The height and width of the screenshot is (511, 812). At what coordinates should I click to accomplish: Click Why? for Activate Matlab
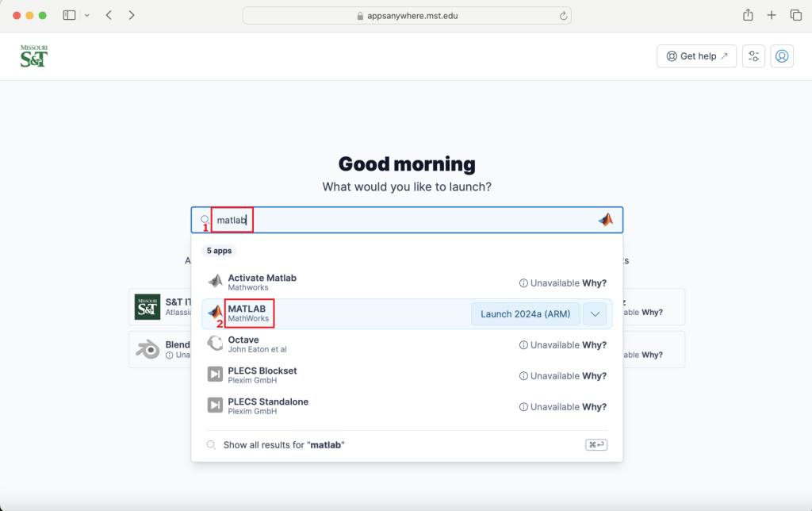(x=594, y=283)
